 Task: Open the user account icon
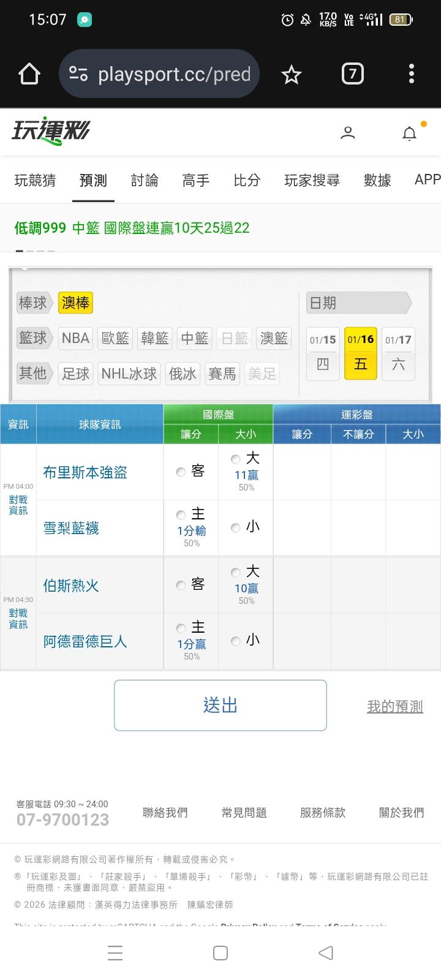tap(348, 132)
